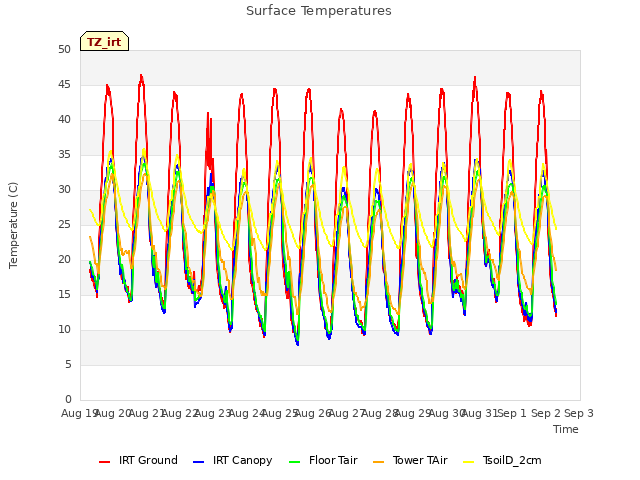Viewport: 640px width, 480px height.
Task: Toggle the IRT Canopy legend entry
Action: click(233, 460)
